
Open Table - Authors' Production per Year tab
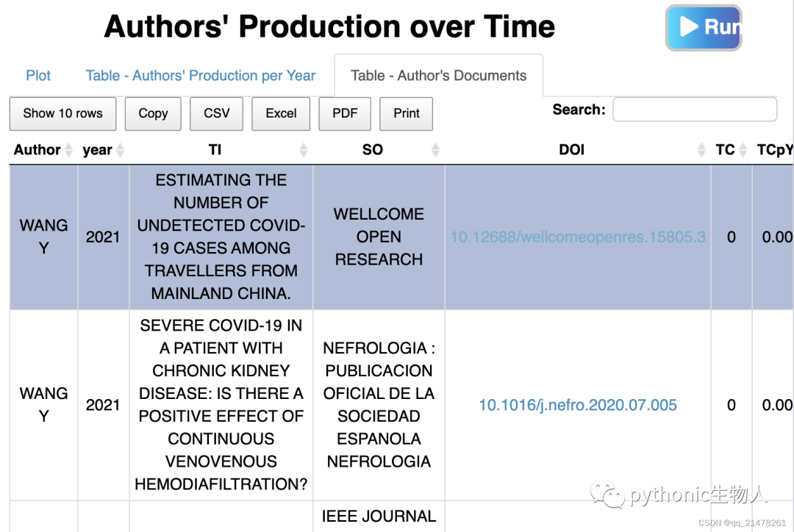(x=200, y=76)
